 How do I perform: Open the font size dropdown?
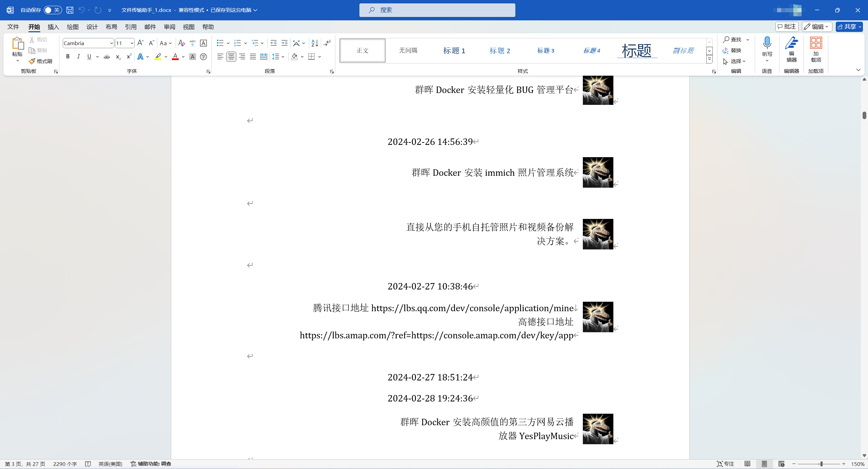[132, 43]
